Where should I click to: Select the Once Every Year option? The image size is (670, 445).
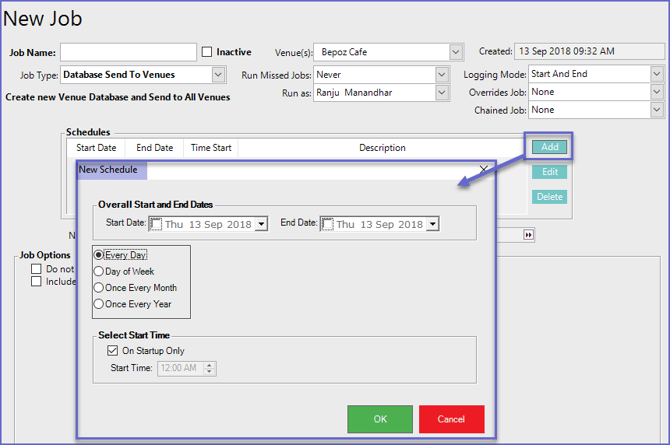tap(99, 303)
